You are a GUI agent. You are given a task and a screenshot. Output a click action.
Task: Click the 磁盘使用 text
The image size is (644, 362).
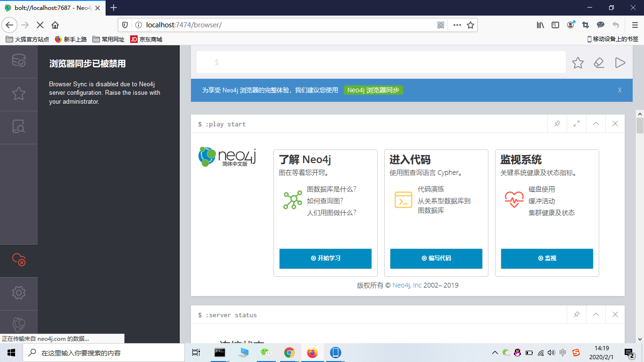click(x=542, y=189)
